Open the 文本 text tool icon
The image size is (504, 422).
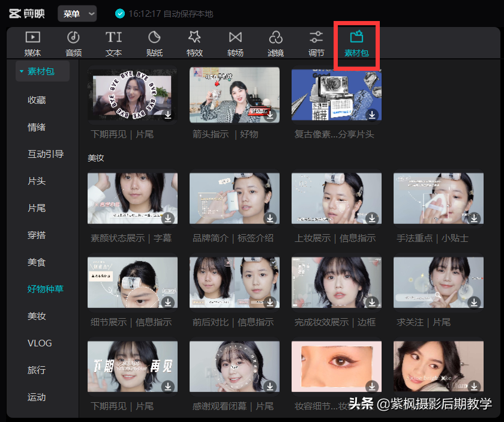[113, 37]
